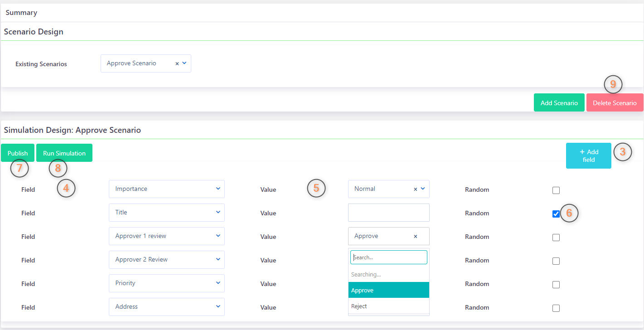Open the Address field dropdown
644x330 pixels.
pos(167,307)
